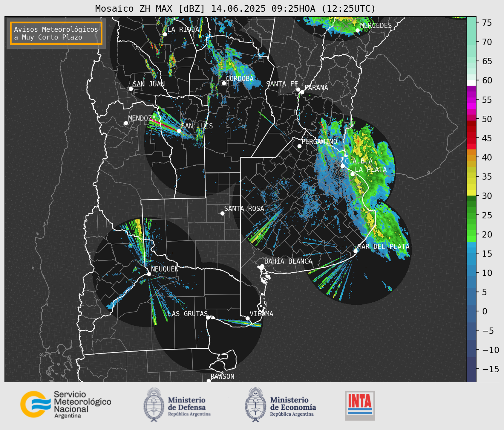This screenshot has width=504, height=430.
Task: Click the magenta 55 dBZ color band
Action: click(x=471, y=100)
